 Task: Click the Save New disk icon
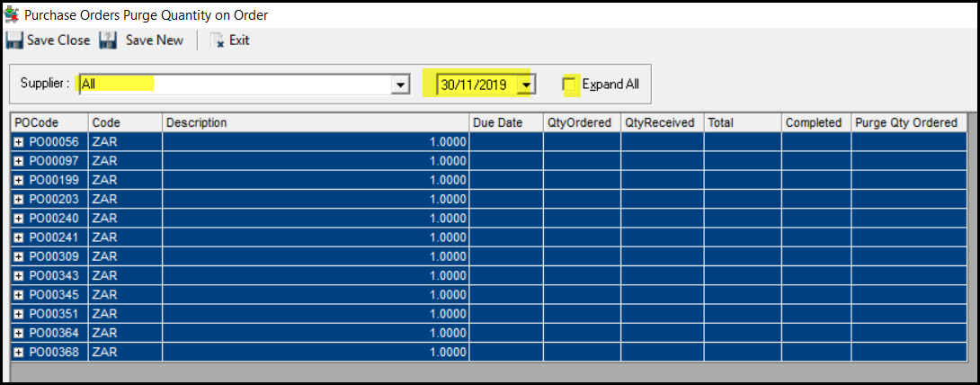(x=109, y=40)
